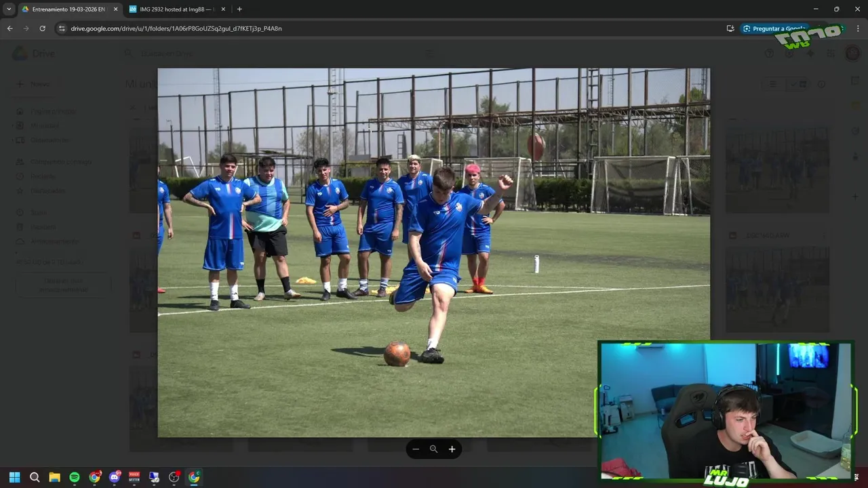Open Discord from the taskbar

115,477
